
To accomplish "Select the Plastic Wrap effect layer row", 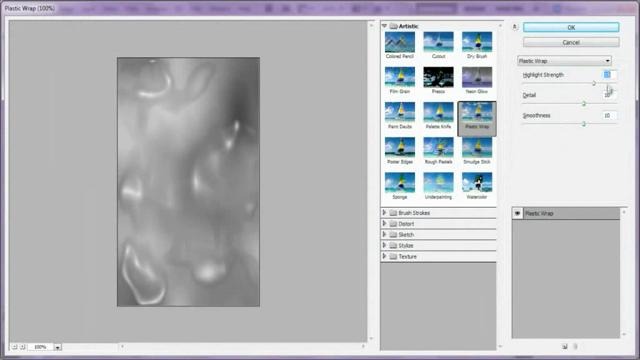I will [x=566, y=213].
